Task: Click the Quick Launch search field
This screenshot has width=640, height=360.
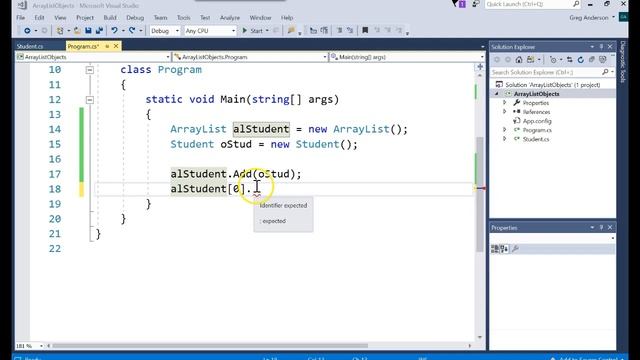Action: (533, 4)
